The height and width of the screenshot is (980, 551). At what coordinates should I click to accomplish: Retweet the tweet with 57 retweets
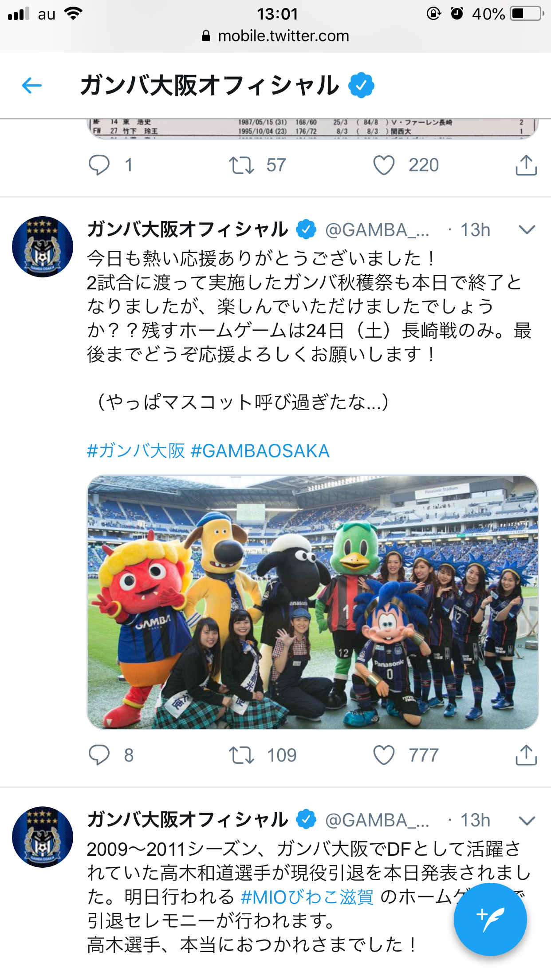241,165
